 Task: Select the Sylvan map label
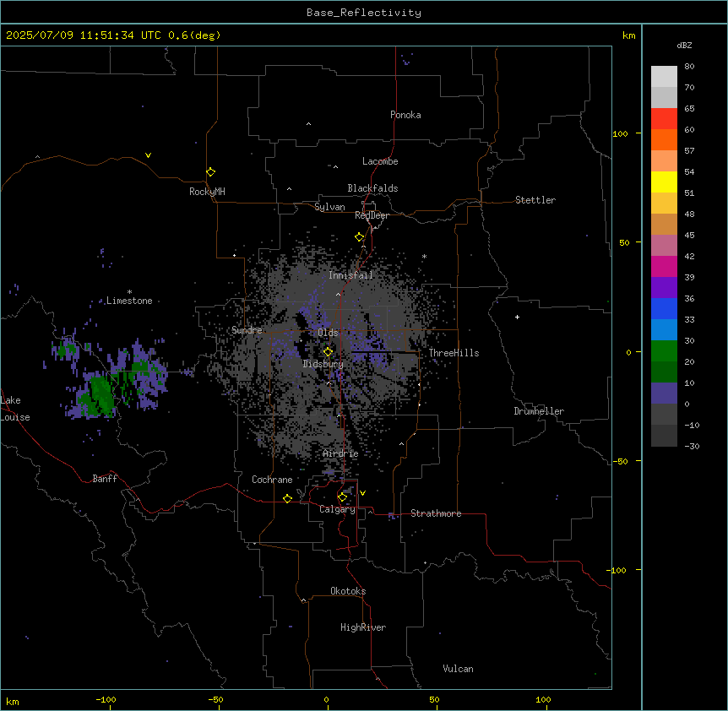329,207
